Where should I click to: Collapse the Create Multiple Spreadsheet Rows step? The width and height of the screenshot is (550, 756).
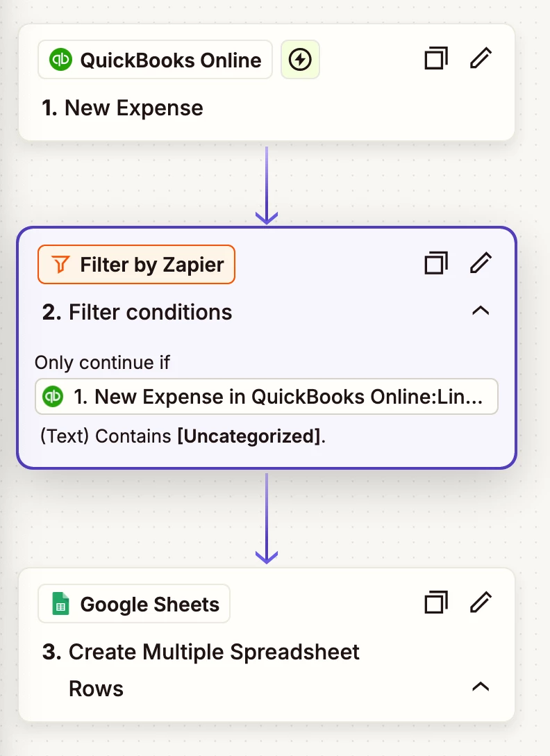[481, 687]
